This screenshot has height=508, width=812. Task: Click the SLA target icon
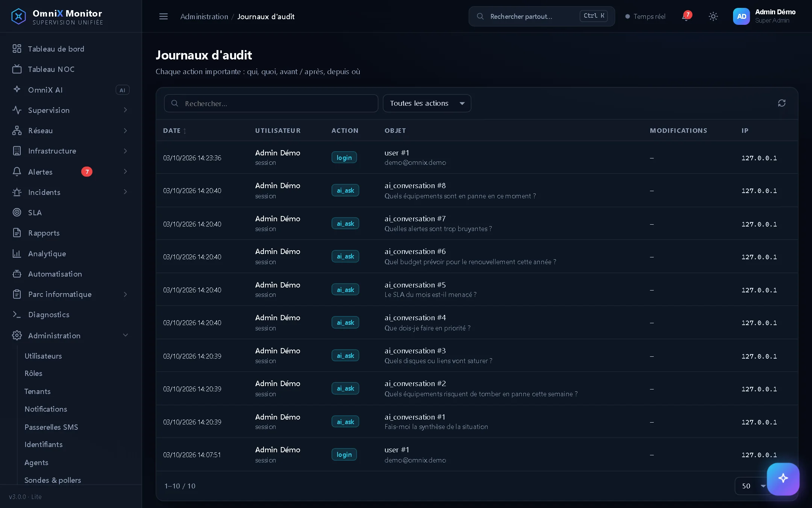coord(17,212)
